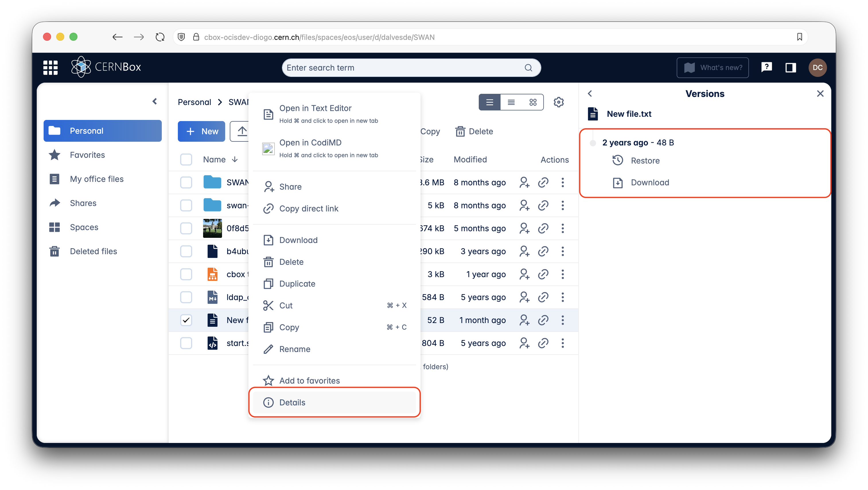The height and width of the screenshot is (490, 868).
Task: Click the tiles view mode icon
Action: click(x=533, y=102)
